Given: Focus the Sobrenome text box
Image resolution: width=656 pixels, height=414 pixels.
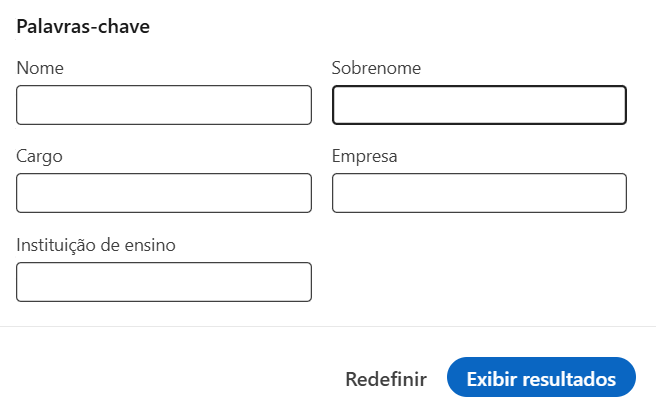Looking at the screenshot, I should pyautogui.click(x=479, y=105).
